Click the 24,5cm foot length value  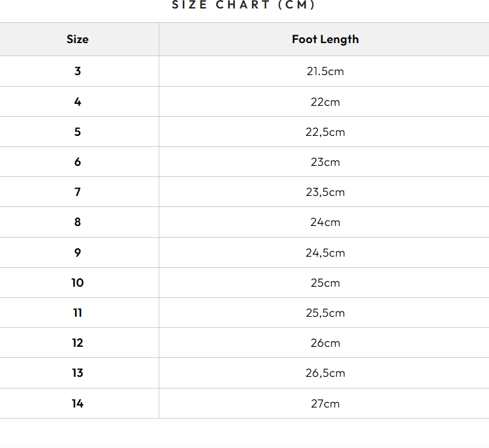(325, 253)
